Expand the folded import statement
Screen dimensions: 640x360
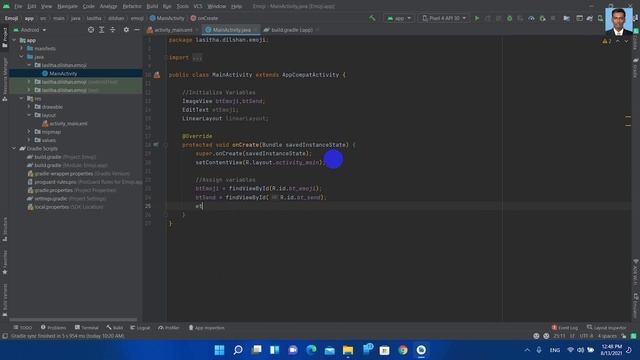[197, 58]
